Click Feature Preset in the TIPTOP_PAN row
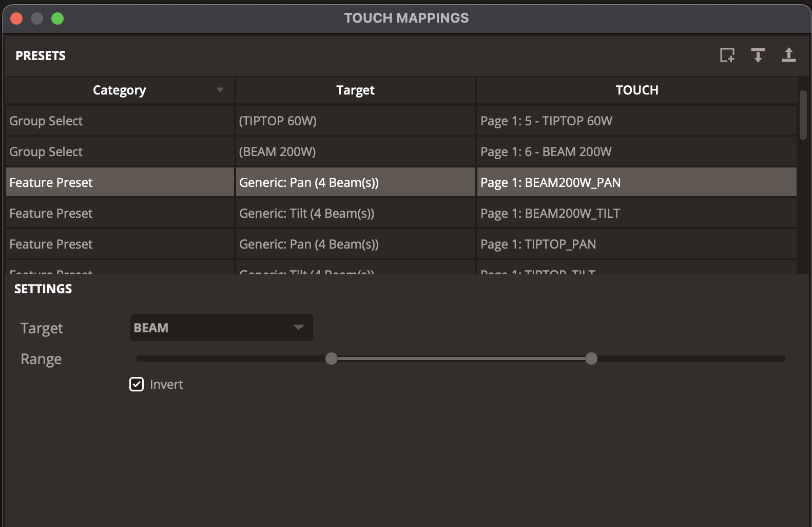 point(120,244)
